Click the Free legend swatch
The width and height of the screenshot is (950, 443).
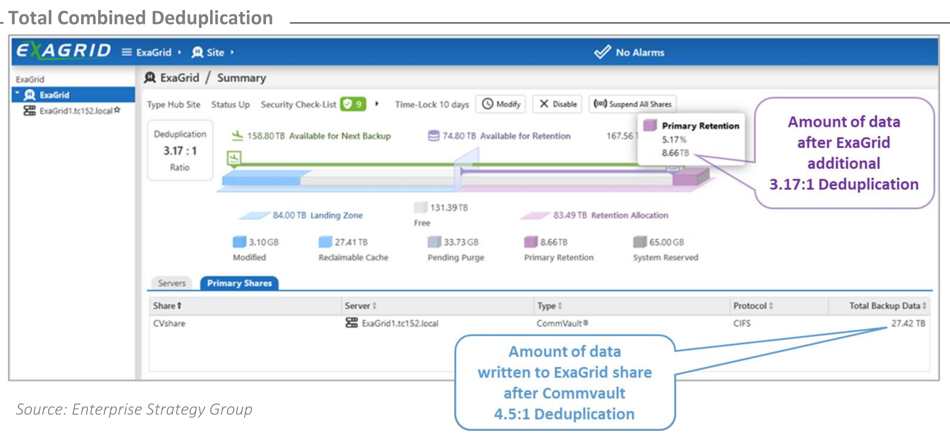420,208
